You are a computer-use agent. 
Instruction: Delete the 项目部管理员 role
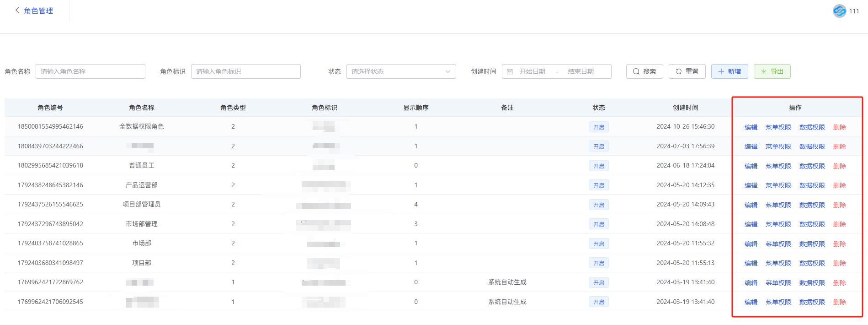(x=839, y=205)
